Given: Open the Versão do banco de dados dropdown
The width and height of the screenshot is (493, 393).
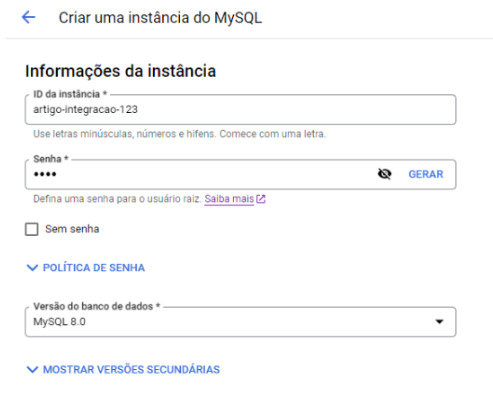Looking at the screenshot, I should 240,322.
